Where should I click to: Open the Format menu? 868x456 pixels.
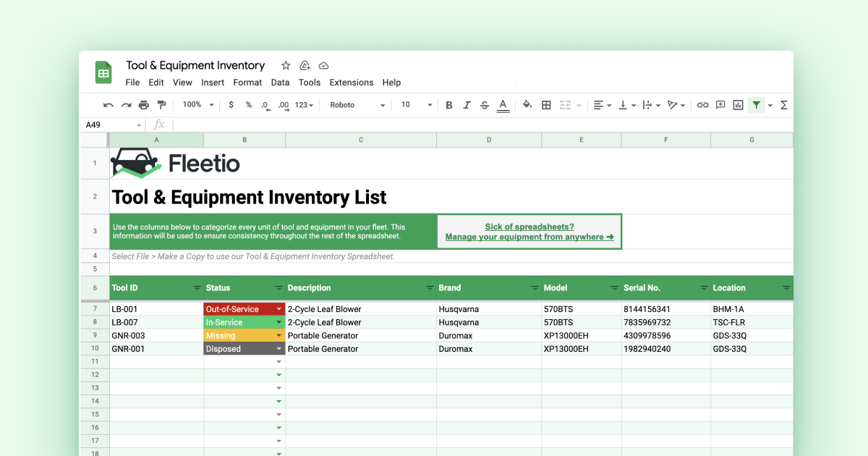pos(247,83)
